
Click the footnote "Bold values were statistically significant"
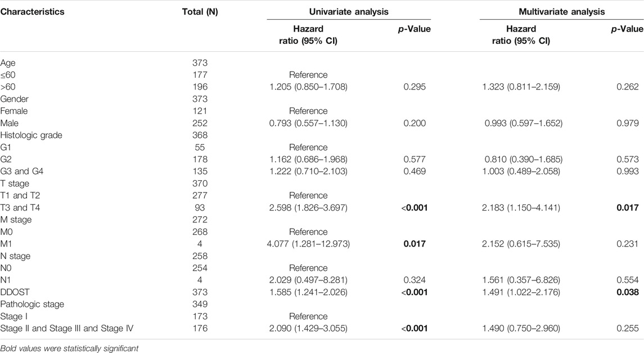[69, 349]
